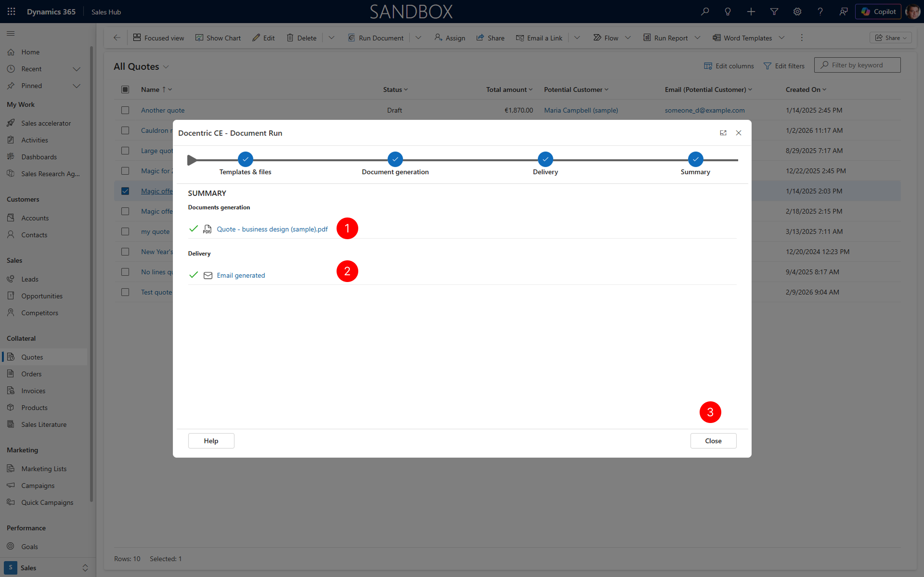This screenshot has width=924, height=577.
Task: Open Opportunities in the sidebar
Action: tap(42, 296)
